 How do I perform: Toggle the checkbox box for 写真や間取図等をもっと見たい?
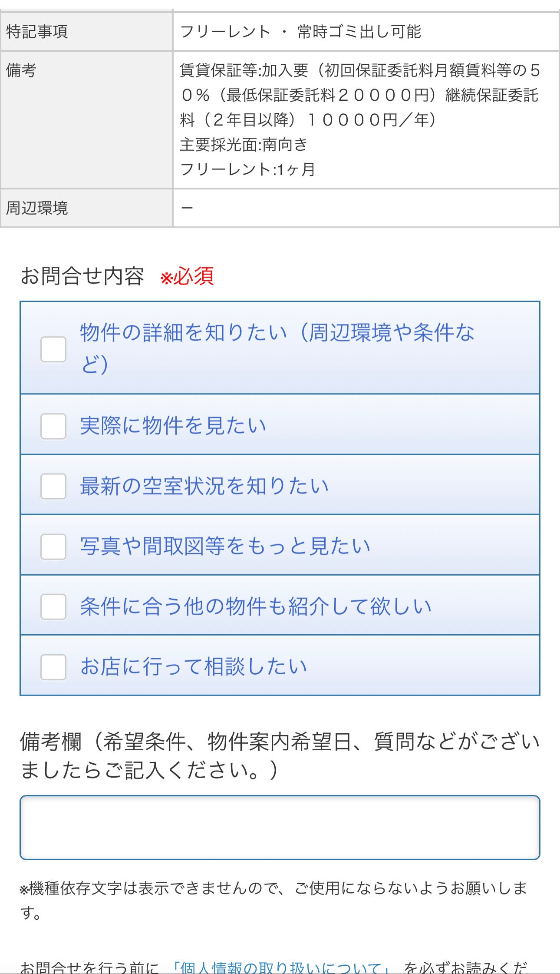coord(53,547)
